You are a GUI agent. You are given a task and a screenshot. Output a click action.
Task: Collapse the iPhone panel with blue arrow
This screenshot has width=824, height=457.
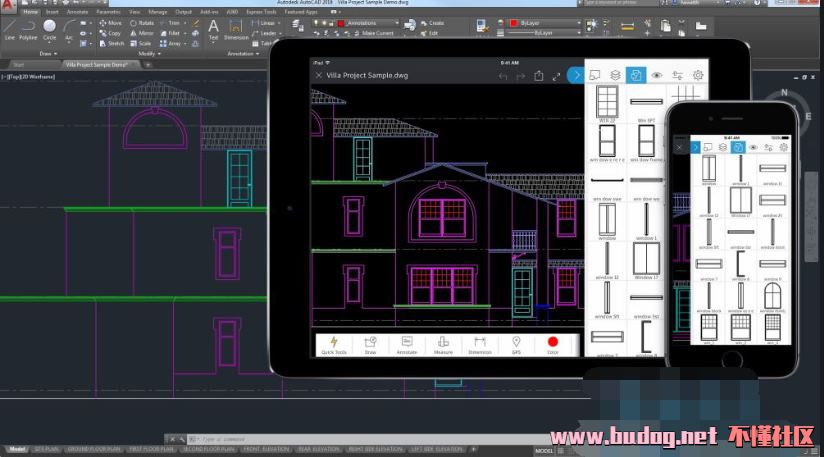point(695,148)
